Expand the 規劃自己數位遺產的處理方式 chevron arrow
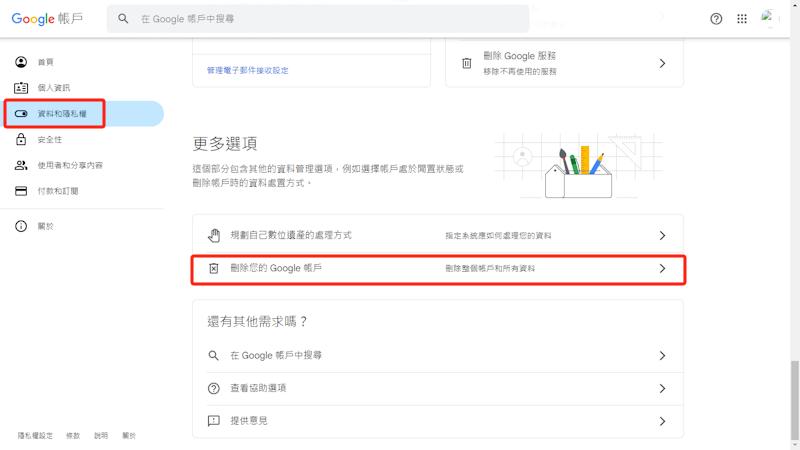The height and width of the screenshot is (450, 800). pos(662,235)
